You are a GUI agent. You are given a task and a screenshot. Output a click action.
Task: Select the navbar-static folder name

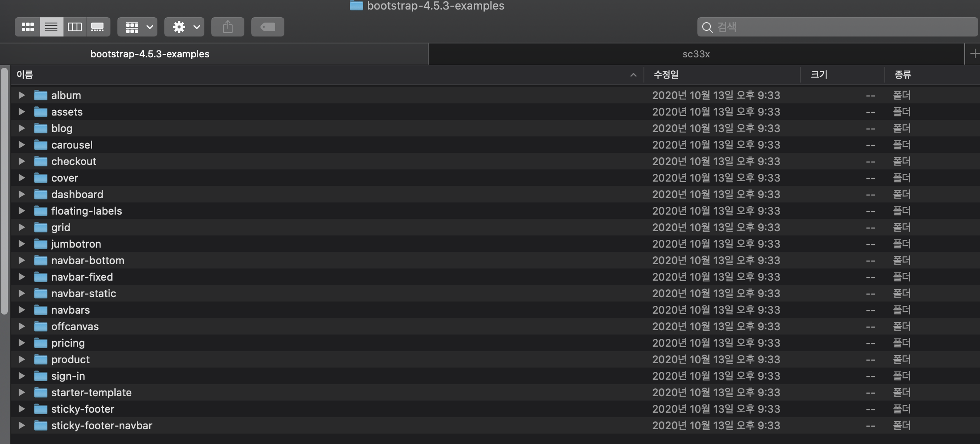(84, 293)
